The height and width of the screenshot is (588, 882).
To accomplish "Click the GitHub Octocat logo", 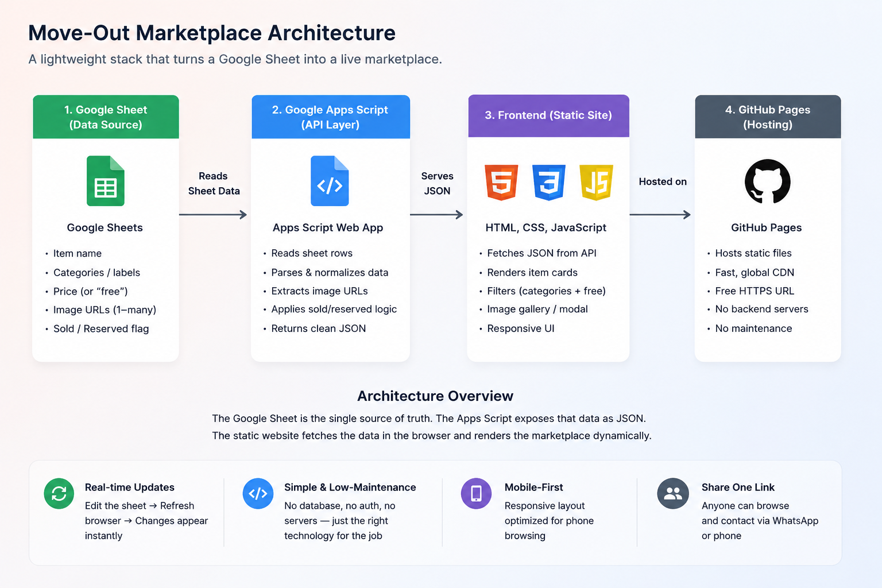I will [x=768, y=181].
